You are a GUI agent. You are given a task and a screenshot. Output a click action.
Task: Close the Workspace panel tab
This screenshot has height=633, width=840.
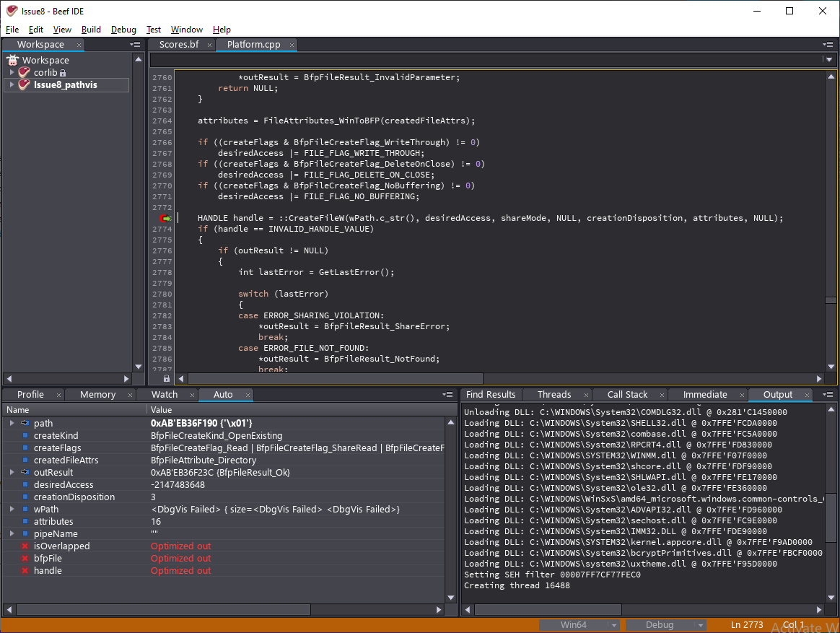point(79,45)
